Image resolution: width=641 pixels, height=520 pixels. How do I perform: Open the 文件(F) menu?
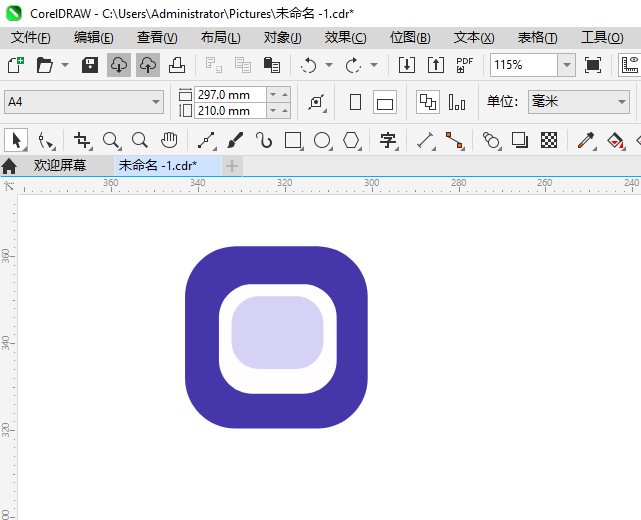[x=31, y=38]
